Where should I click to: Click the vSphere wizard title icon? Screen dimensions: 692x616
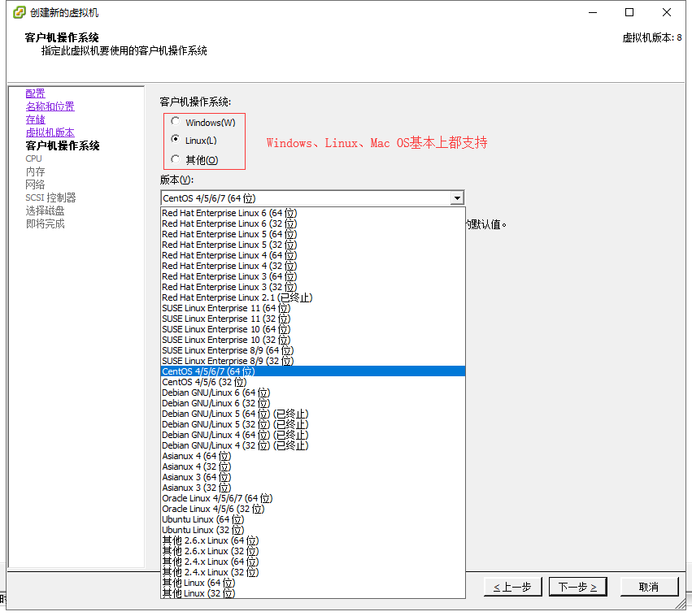19,12
